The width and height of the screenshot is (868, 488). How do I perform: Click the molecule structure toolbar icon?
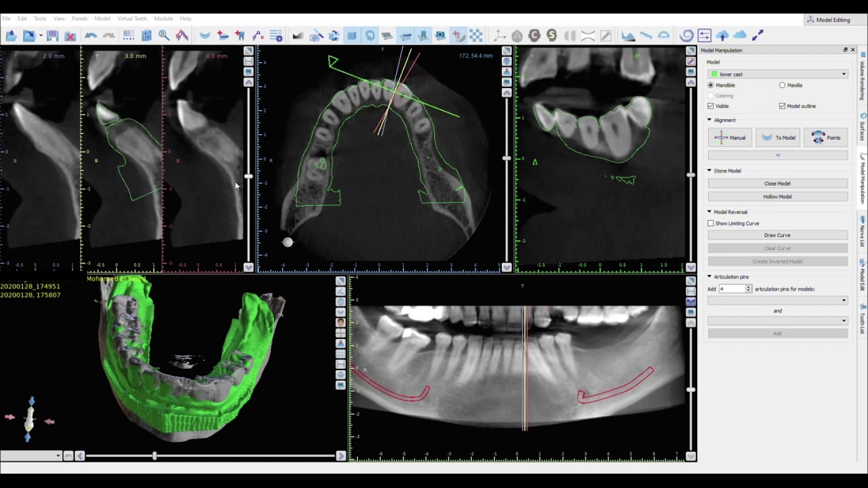click(182, 35)
